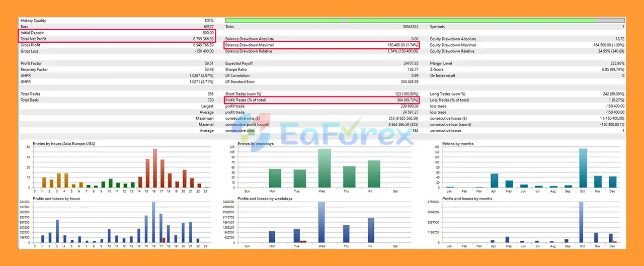
Task: Select the Wed bar in Entries by weekdays
Action: click(x=324, y=168)
